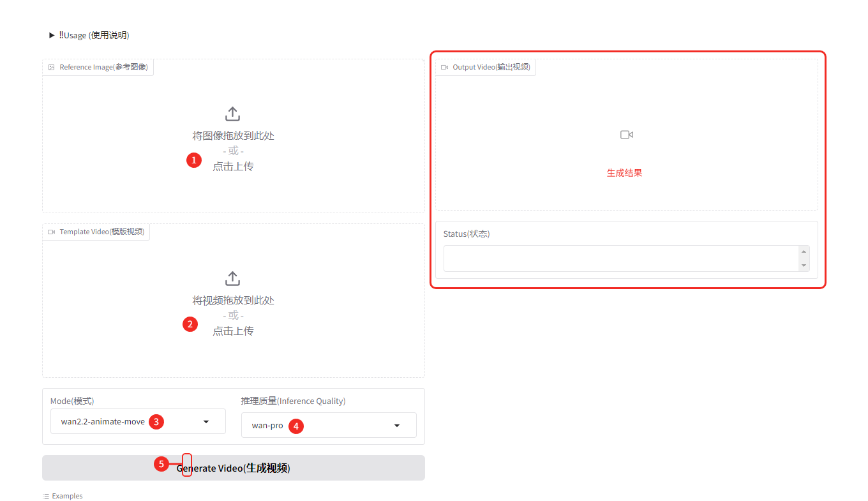Click the 将视频拖放到此处 drop zone text
The width and height of the screenshot is (868, 501).
coord(233,301)
